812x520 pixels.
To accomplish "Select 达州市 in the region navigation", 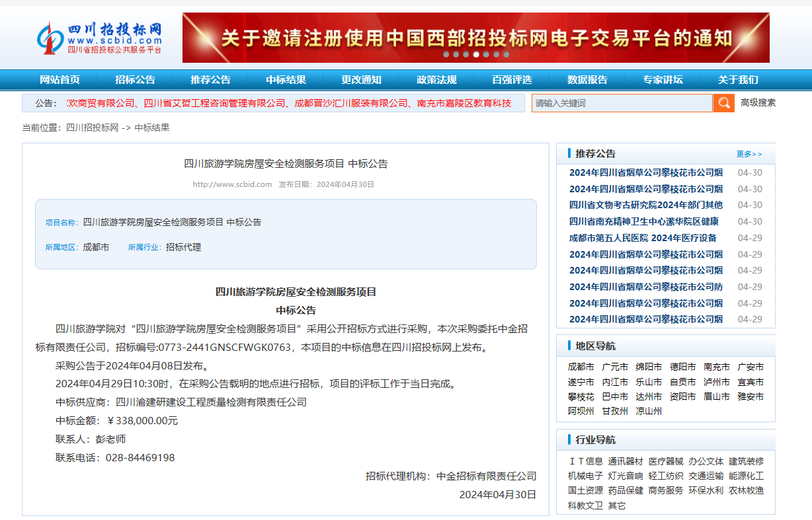I will [649, 396].
